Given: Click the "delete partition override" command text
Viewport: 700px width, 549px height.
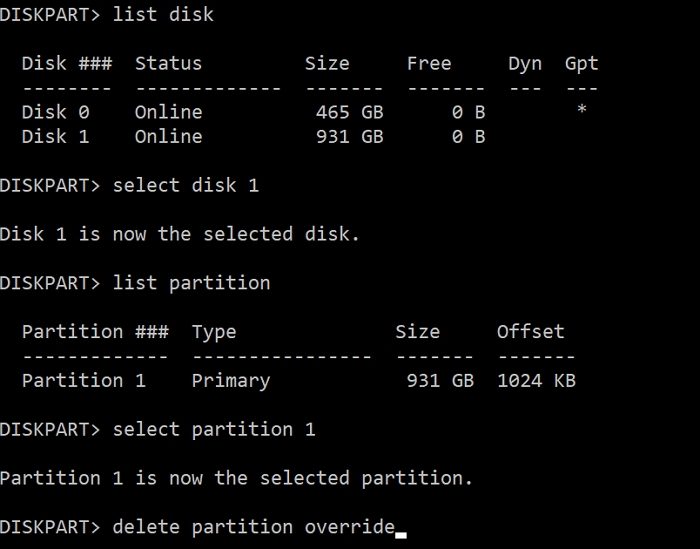Looking at the screenshot, I should (254, 527).
